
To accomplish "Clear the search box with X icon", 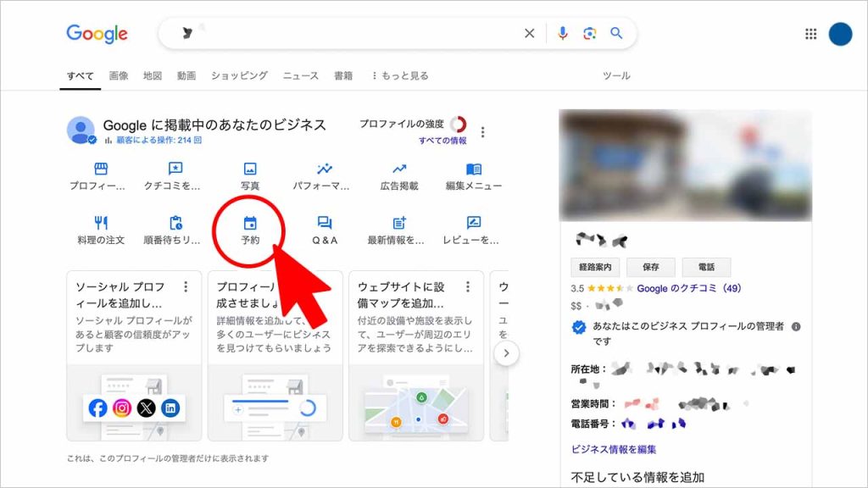I will point(529,33).
